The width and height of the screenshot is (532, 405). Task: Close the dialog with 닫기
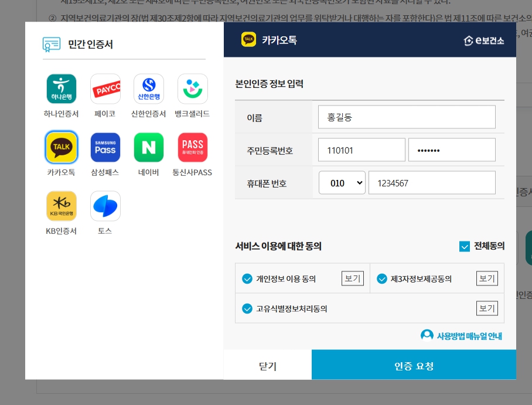(267, 365)
